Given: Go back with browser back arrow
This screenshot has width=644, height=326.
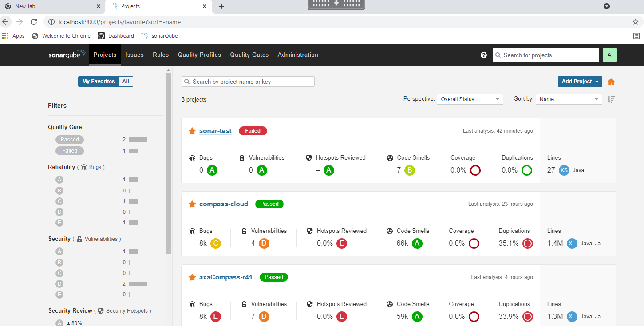Looking at the screenshot, I should click(x=5, y=22).
